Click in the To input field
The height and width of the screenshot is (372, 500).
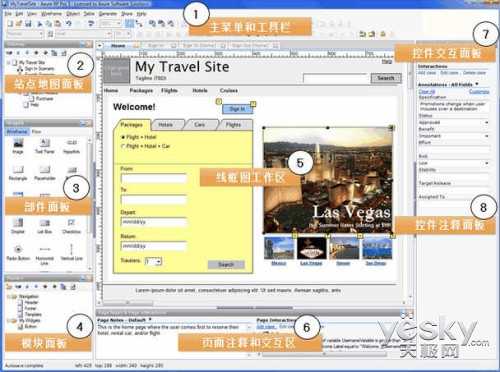pyautogui.click(x=154, y=200)
